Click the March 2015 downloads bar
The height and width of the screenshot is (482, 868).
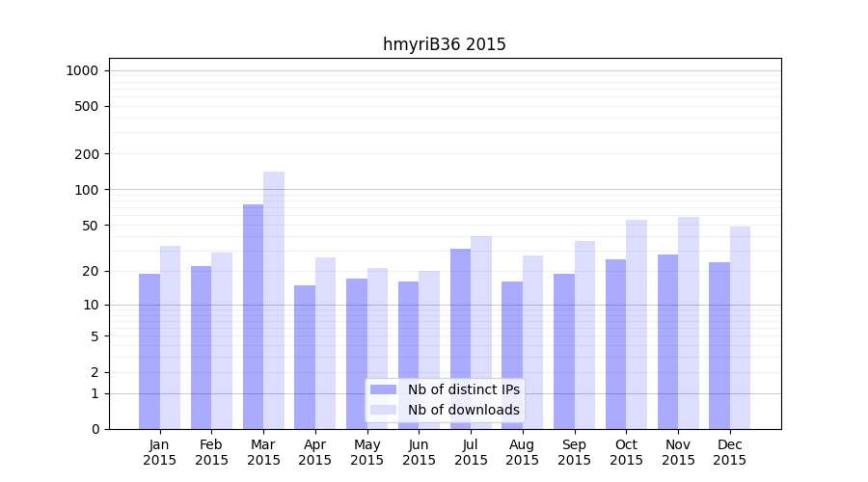point(274,300)
